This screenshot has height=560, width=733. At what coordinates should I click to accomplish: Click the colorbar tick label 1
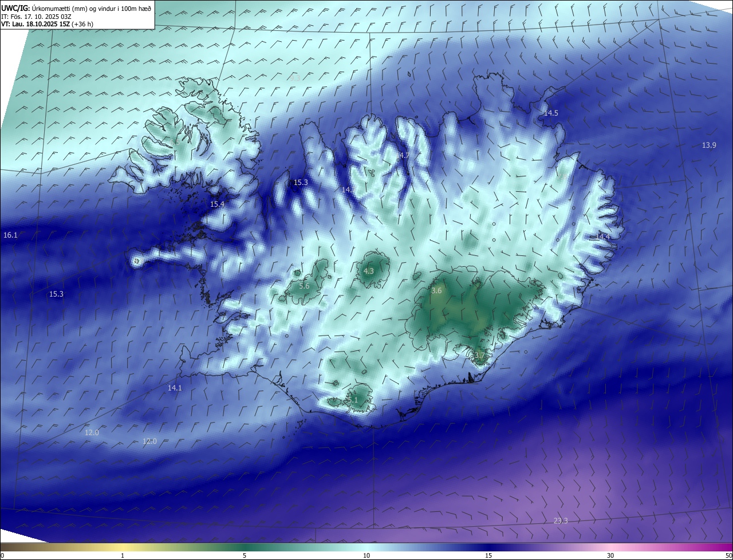point(123,555)
